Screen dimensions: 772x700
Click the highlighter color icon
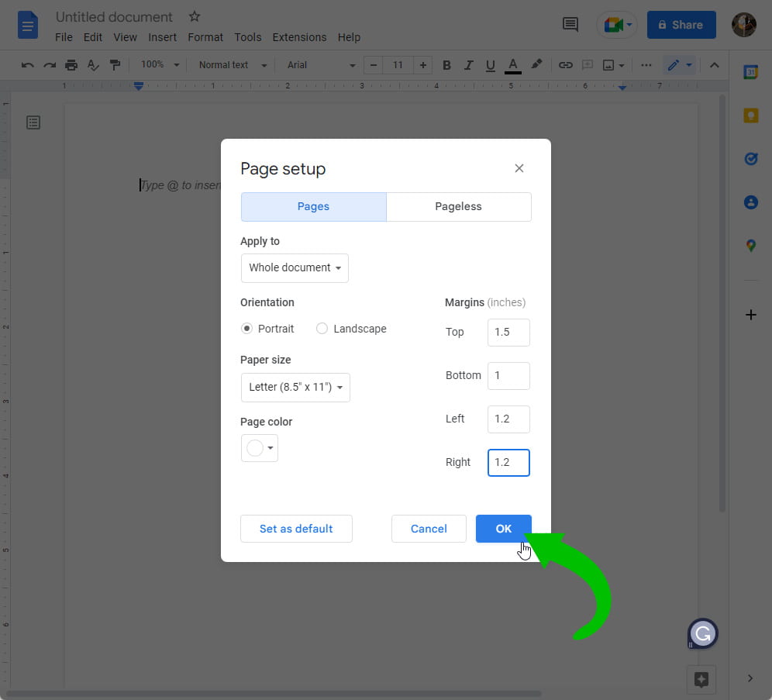point(537,65)
